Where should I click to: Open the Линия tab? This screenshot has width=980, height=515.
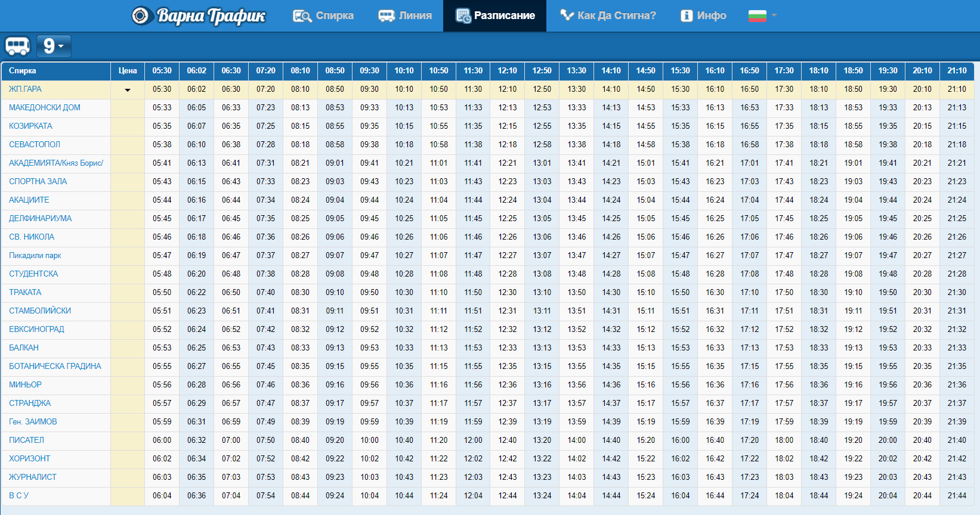(405, 15)
